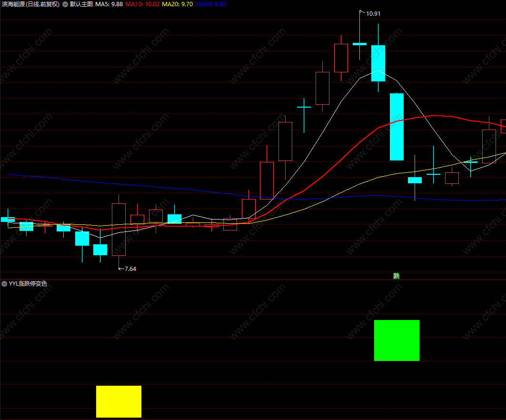Click the MA5: 9.88 value

click(x=109, y=4)
